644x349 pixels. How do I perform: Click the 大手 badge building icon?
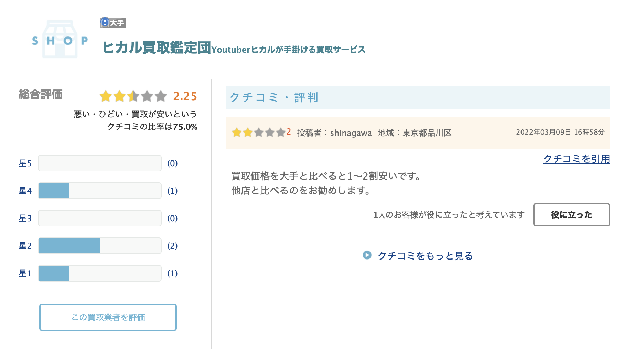105,23
